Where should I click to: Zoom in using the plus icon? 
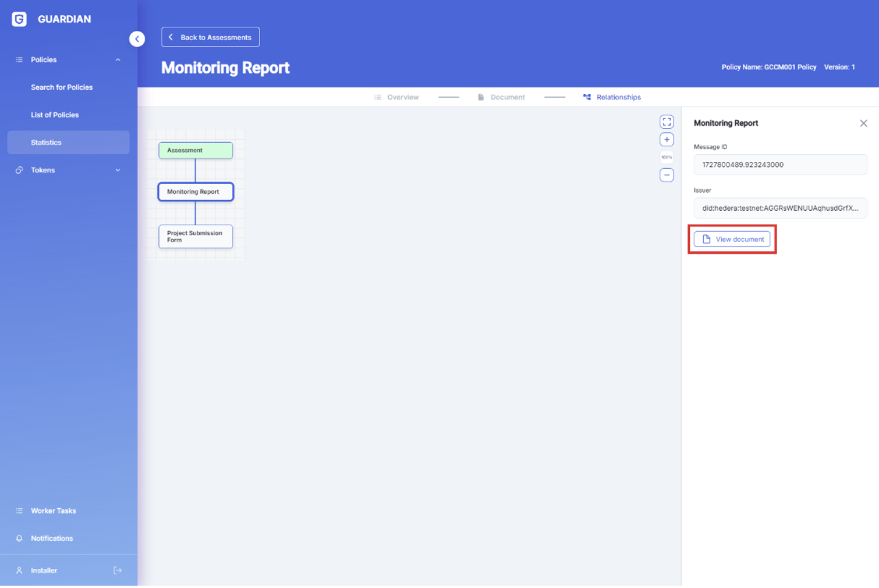pyautogui.click(x=667, y=140)
